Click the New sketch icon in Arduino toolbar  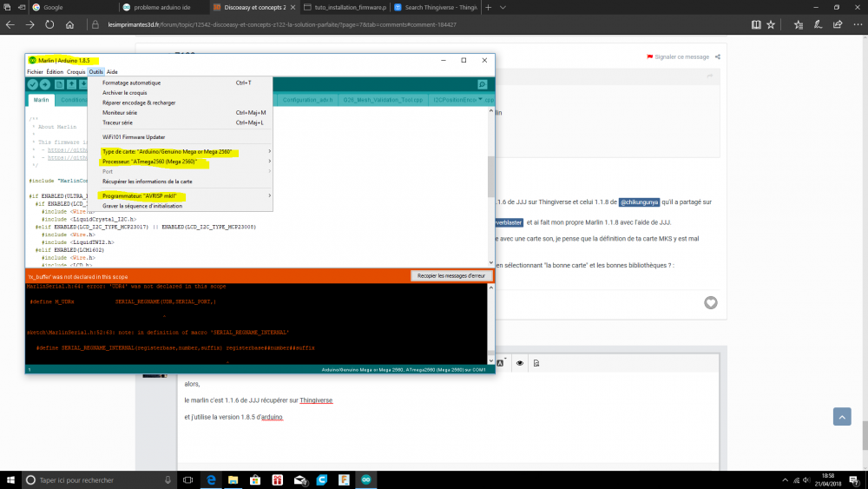coord(59,84)
